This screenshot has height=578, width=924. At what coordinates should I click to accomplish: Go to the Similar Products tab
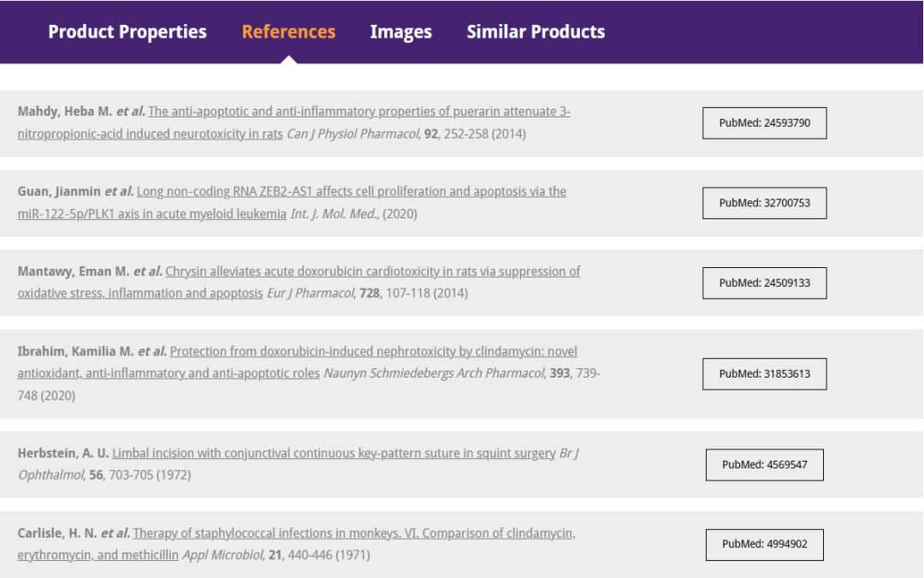(x=536, y=33)
